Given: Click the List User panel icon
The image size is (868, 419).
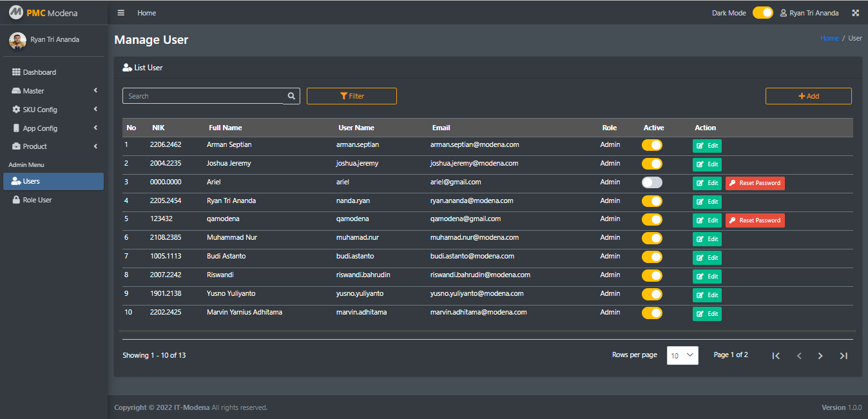Looking at the screenshot, I should pos(127,68).
